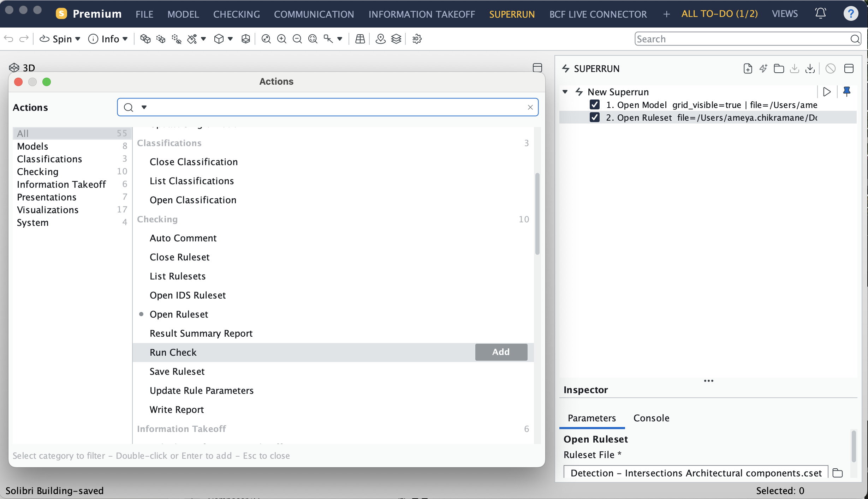Click the zoom-to-selection magnifier icon
This screenshot has width=868, height=499.
tap(313, 39)
